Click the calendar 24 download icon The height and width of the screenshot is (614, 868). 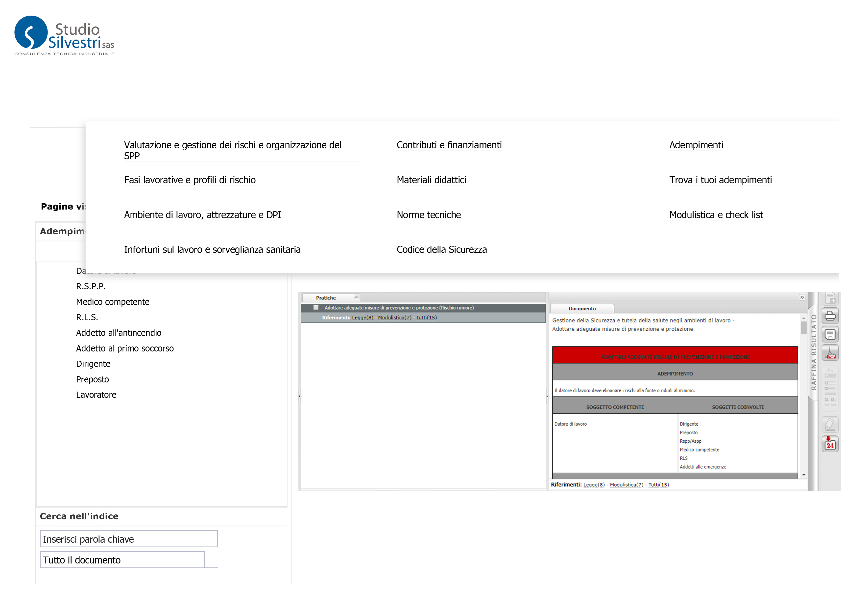(x=830, y=444)
